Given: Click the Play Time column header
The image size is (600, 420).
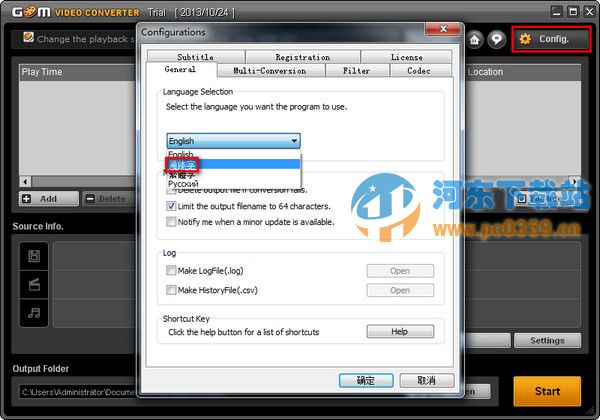Looking at the screenshot, I should (77, 72).
